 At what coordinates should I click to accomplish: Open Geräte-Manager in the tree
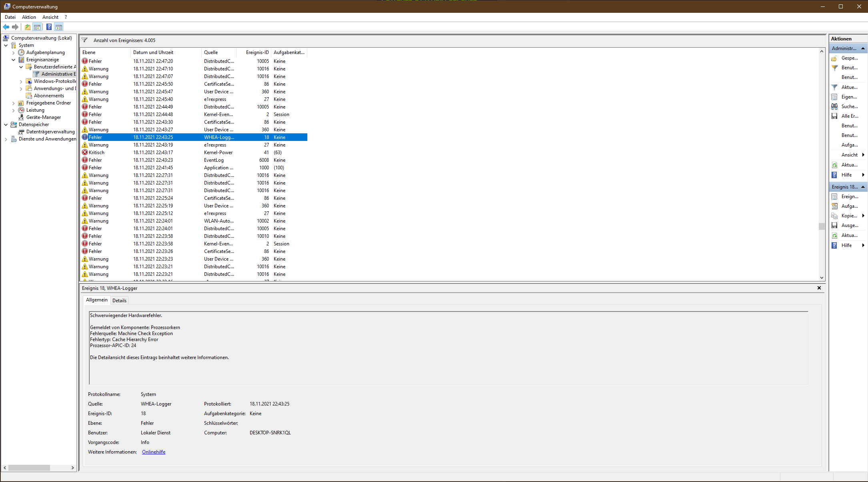(43, 117)
